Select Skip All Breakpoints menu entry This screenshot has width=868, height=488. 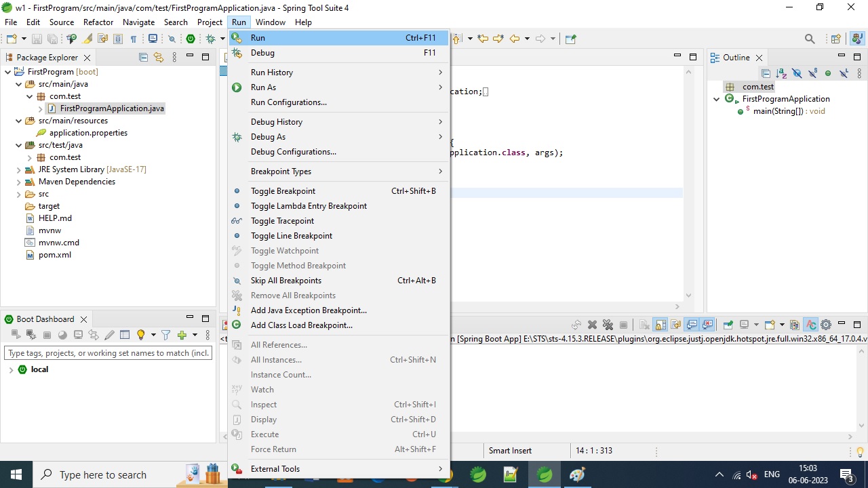(338, 281)
